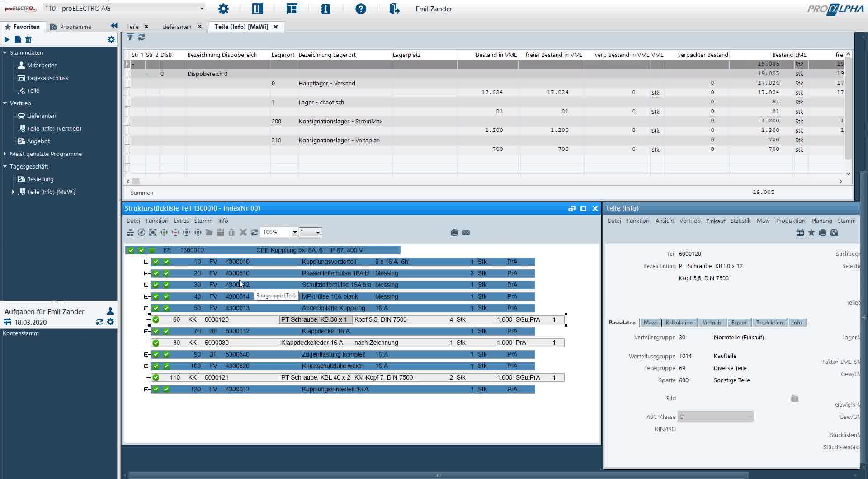Click the folder icon in Strukturstückliste toolbar
The height and width of the screenshot is (479, 868).
(209, 232)
